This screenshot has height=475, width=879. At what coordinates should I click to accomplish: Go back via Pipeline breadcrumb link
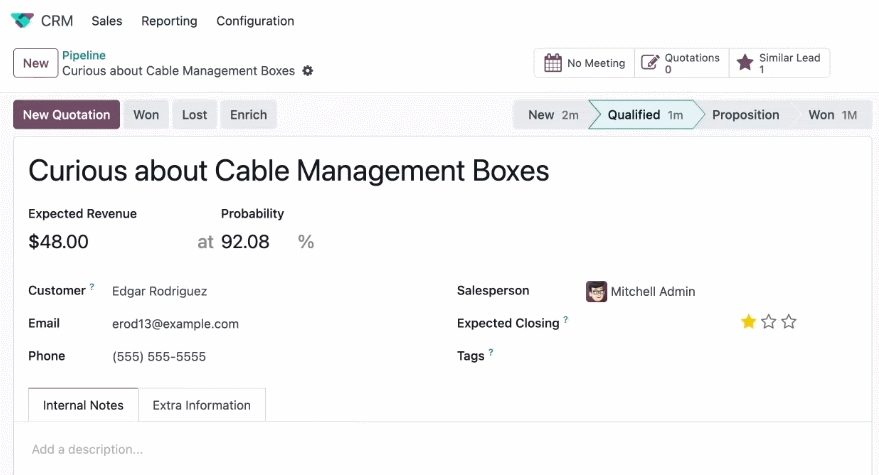[x=84, y=55]
